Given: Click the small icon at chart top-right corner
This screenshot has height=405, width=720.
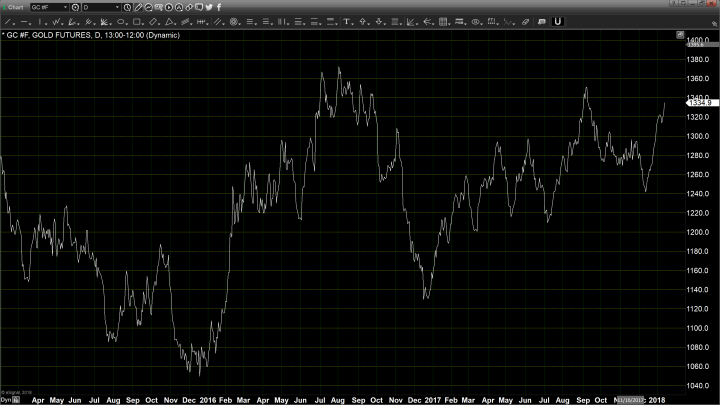Looking at the screenshot, I should pyautogui.click(x=680, y=35).
